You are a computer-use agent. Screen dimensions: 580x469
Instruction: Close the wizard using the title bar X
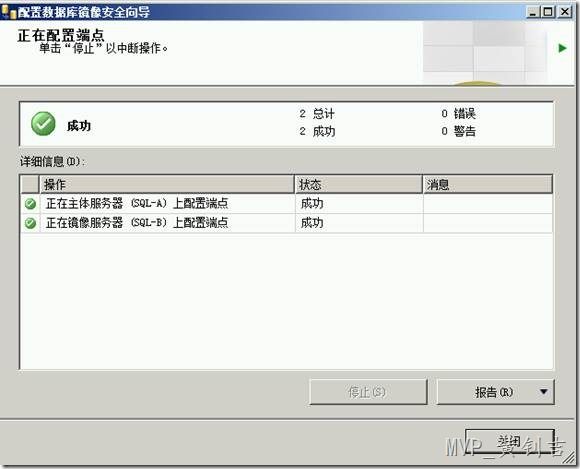pyautogui.click(x=564, y=12)
